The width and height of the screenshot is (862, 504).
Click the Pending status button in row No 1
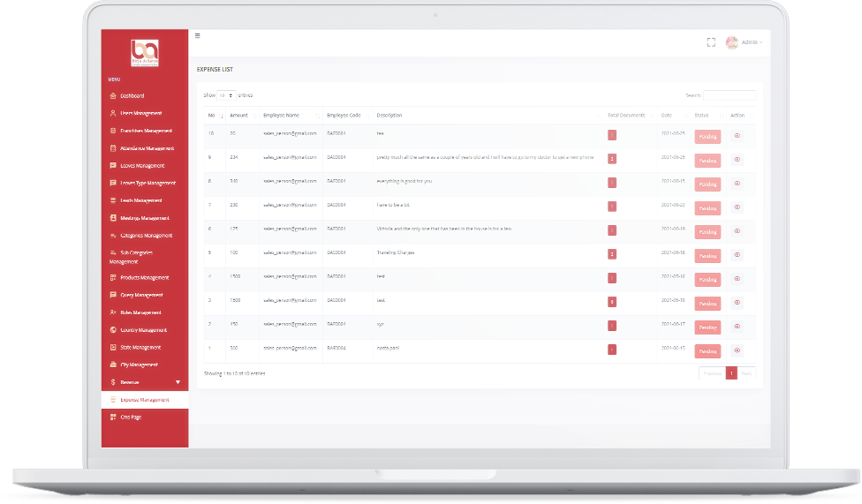(x=707, y=351)
